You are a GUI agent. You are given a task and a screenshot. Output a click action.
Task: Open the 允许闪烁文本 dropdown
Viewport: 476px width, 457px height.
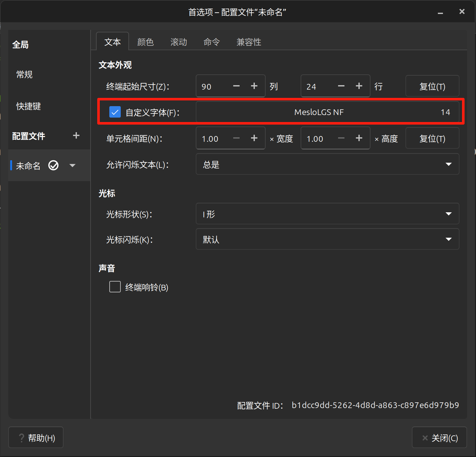point(327,164)
